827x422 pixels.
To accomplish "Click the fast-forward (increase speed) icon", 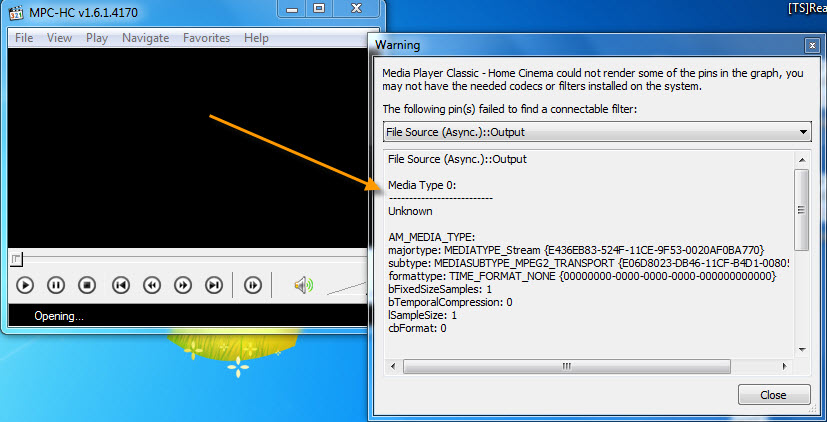I will (x=183, y=285).
